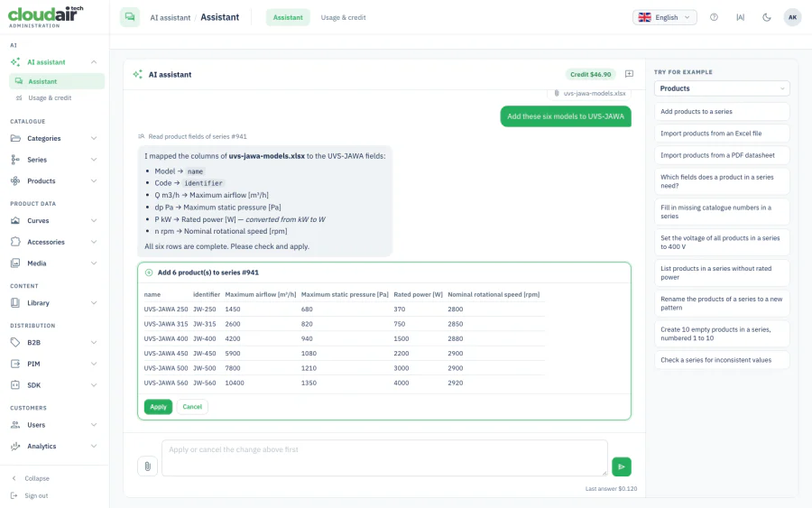The image size is (812, 508).
Task: Click 'Read product fields of series #941' step
Action: point(193,137)
